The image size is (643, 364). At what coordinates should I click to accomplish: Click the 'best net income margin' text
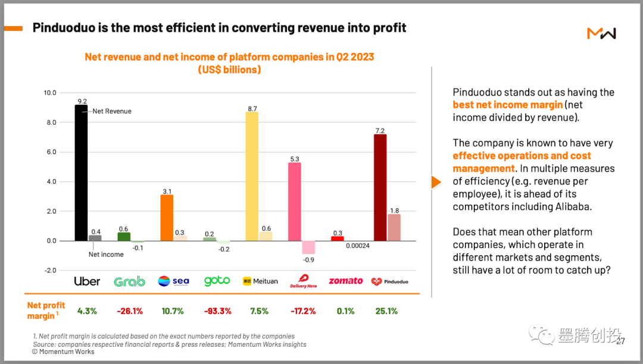[507, 105]
